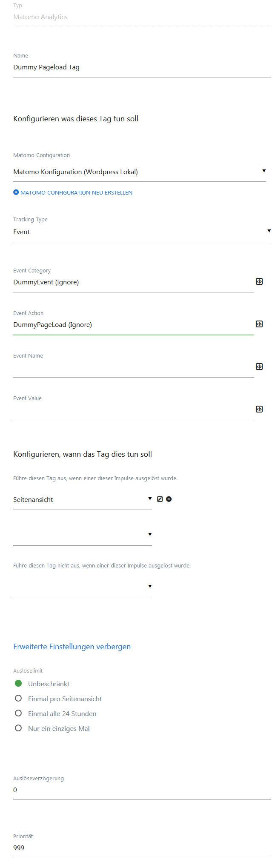Click plus icon beside Matomo Configuration neu erstellen

[16, 192]
